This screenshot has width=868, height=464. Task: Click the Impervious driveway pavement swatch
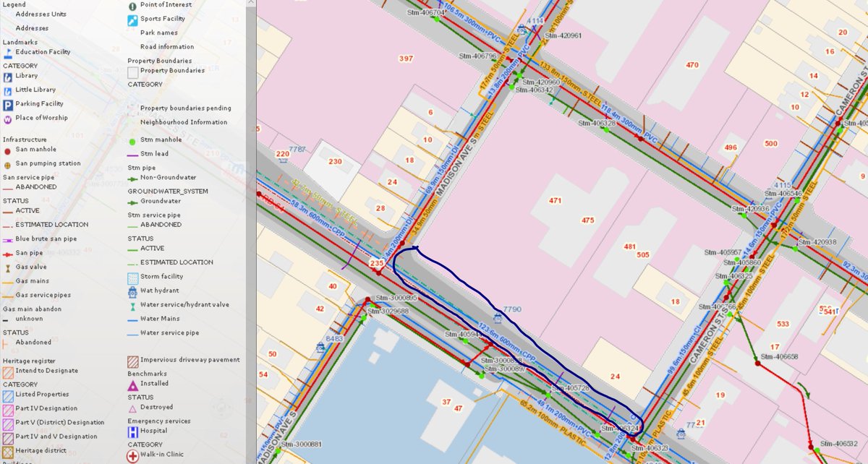coord(132,361)
